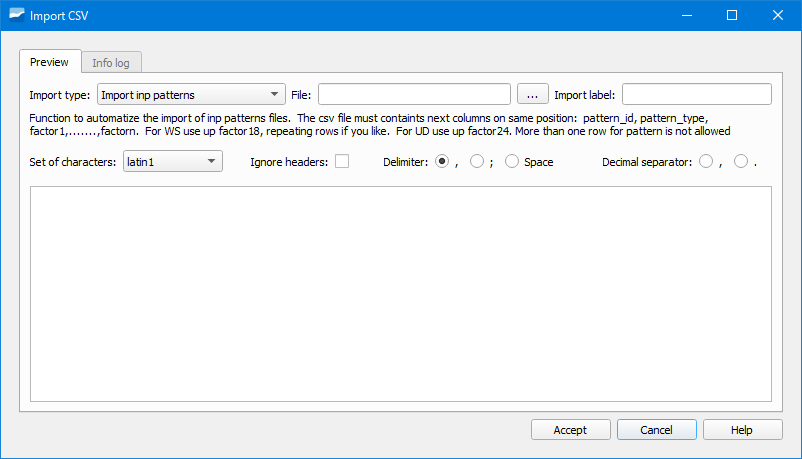This screenshot has height=459, width=802.
Task: Click the Import label text field
Action: point(696,95)
